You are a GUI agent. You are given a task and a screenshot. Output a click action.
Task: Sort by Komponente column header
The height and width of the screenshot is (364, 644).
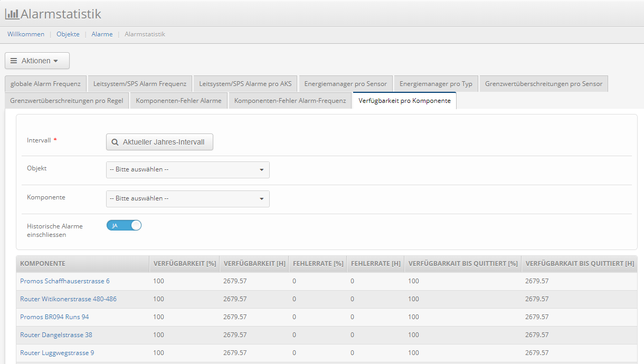coord(43,264)
